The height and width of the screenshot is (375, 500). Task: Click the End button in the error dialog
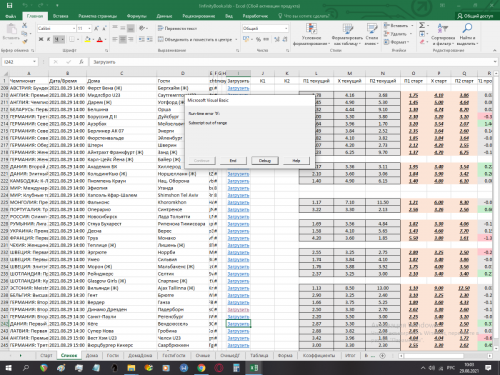coord(233,161)
